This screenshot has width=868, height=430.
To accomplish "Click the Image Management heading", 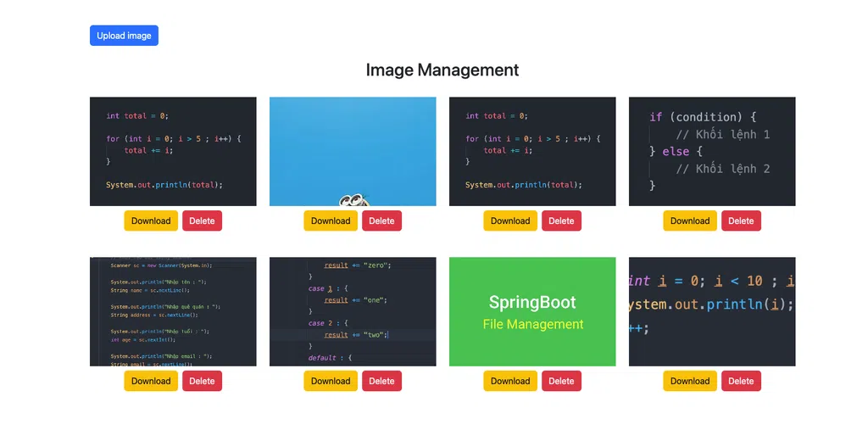I will tap(442, 70).
